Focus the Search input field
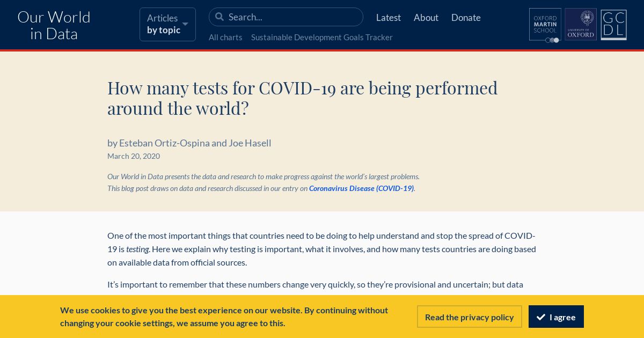 click(x=286, y=17)
